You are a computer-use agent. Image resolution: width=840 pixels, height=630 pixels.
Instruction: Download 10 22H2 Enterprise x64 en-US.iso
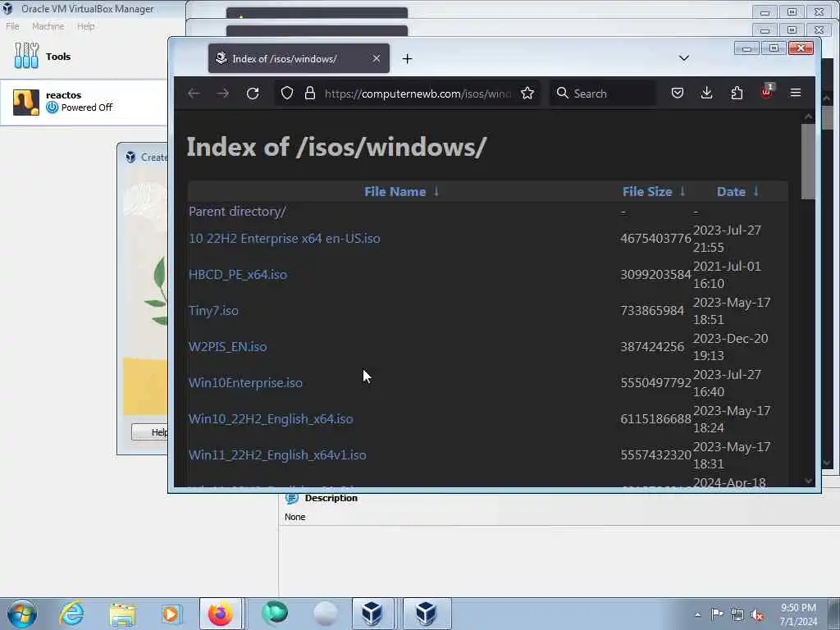285,239
